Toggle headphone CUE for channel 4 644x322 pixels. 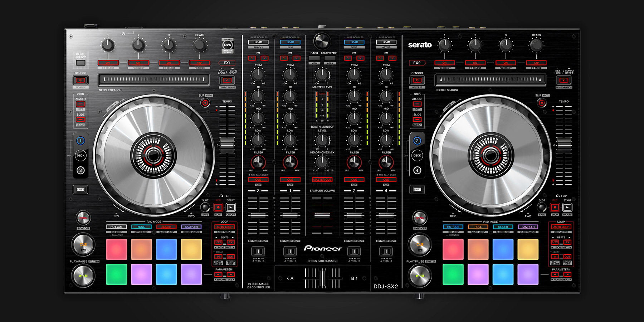click(386, 180)
